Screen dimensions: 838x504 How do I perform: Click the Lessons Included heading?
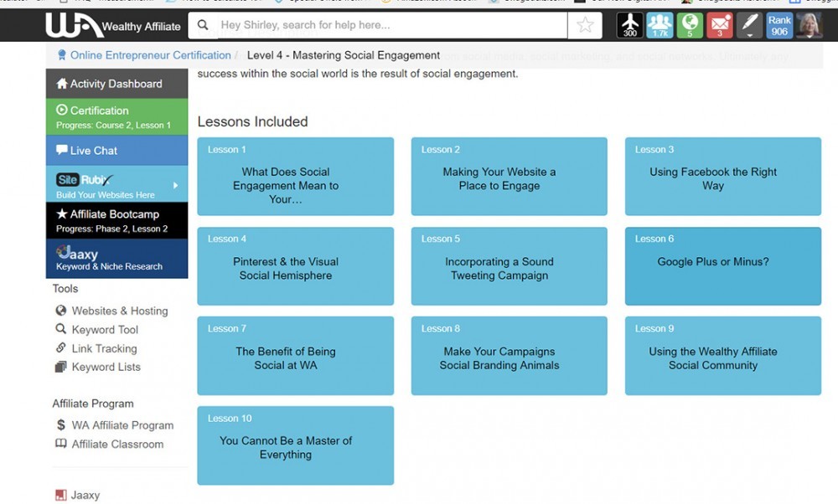(253, 121)
